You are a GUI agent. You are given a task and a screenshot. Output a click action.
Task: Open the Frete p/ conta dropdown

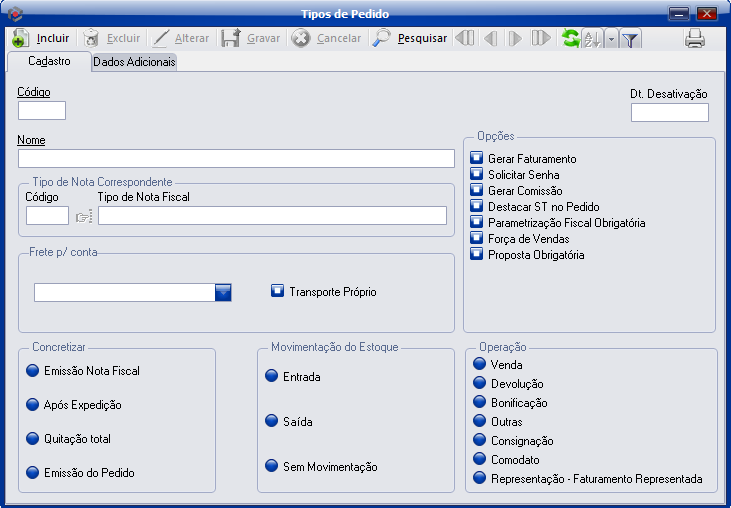point(223,292)
